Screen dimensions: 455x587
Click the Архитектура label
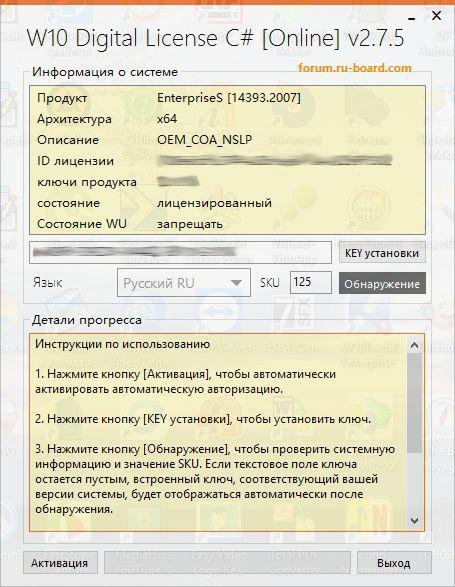click(74, 119)
